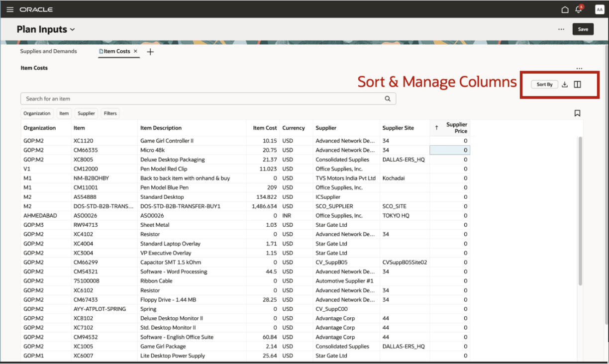
Task: Click the Save button
Action: (583, 29)
